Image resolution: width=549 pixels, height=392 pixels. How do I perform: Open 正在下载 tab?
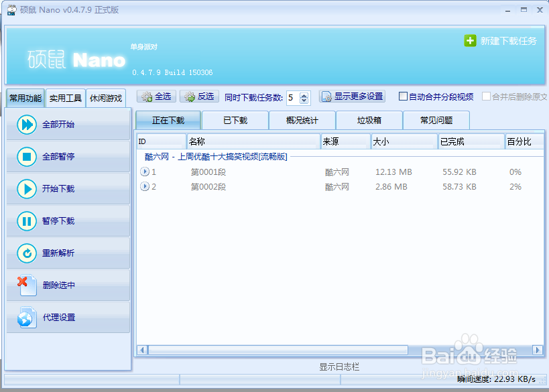168,121
